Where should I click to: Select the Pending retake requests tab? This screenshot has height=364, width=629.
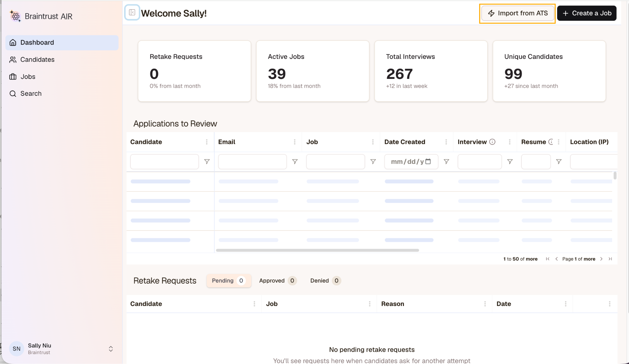pos(229,281)
